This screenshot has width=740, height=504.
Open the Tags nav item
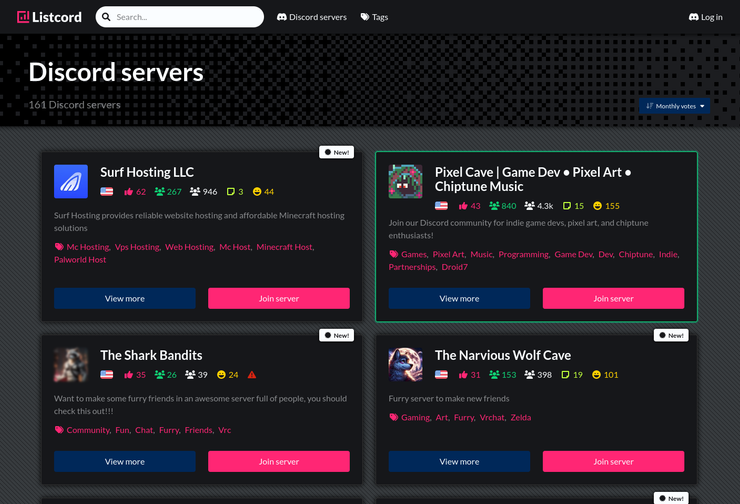click(374, 17)
